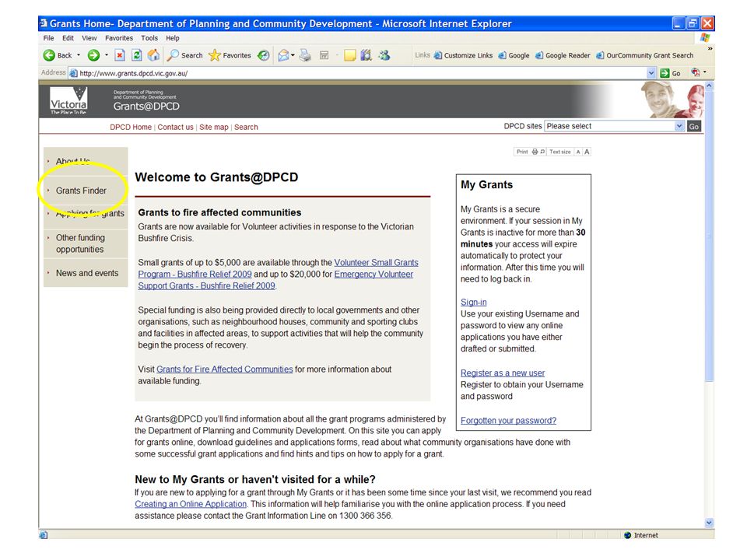The width and height of the screenshot is (747, 560).
Task: Open Google Reader link
Action: (x=563, y=55)
